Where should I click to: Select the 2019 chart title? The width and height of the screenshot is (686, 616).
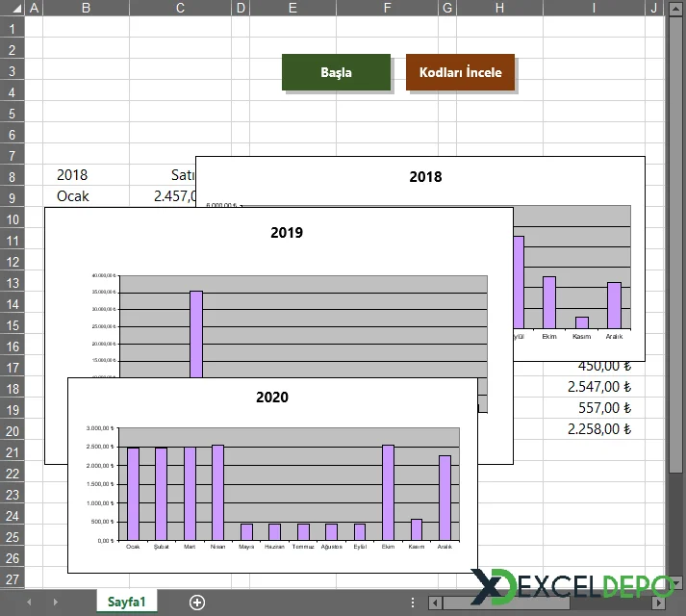pos(286,232)
